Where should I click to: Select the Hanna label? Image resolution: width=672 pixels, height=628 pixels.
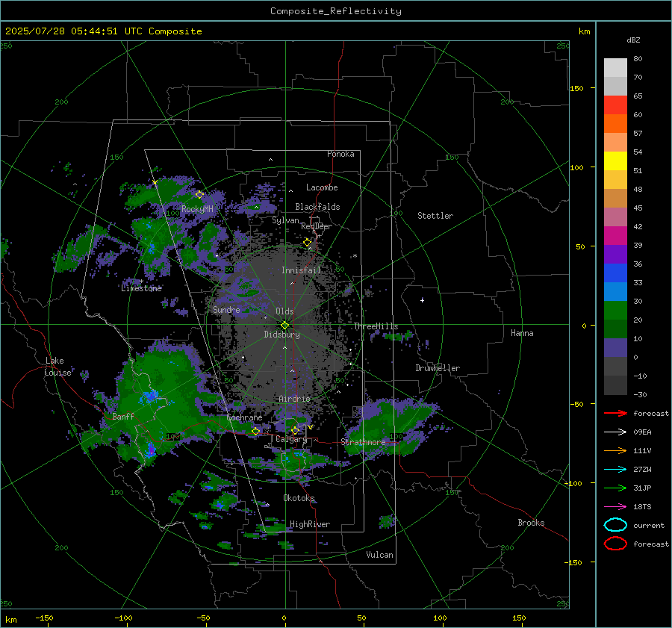[522, 333]
